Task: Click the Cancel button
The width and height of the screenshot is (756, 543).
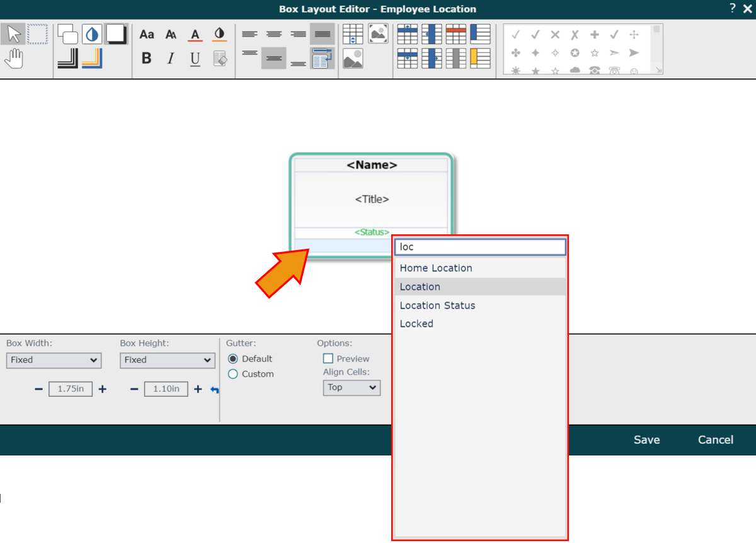Action: pyautogui.click(x=716, y=440)
